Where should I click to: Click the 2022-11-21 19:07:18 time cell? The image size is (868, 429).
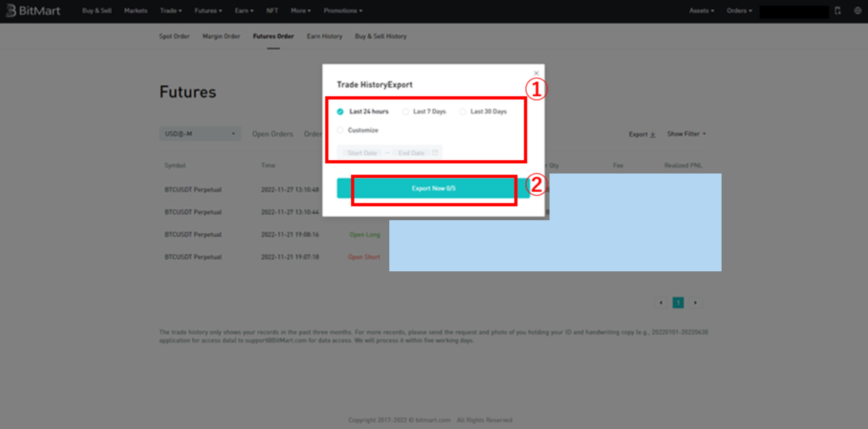[290, 257]
